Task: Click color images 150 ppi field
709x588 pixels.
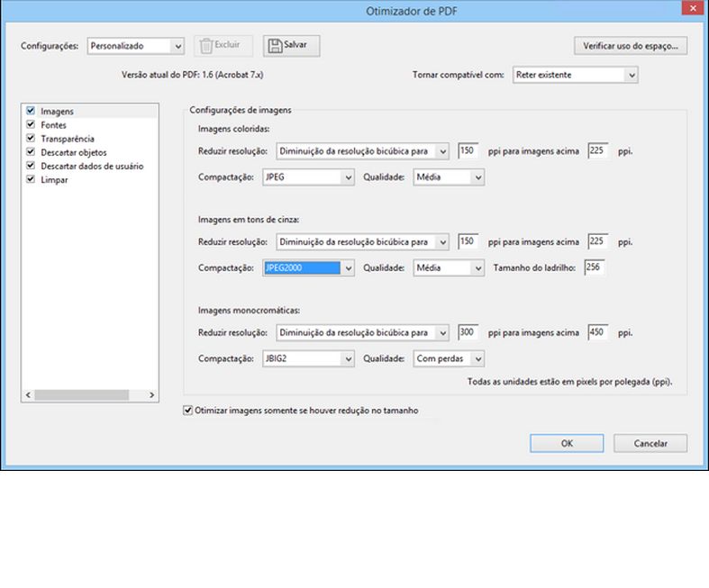Action: point(468,150)
